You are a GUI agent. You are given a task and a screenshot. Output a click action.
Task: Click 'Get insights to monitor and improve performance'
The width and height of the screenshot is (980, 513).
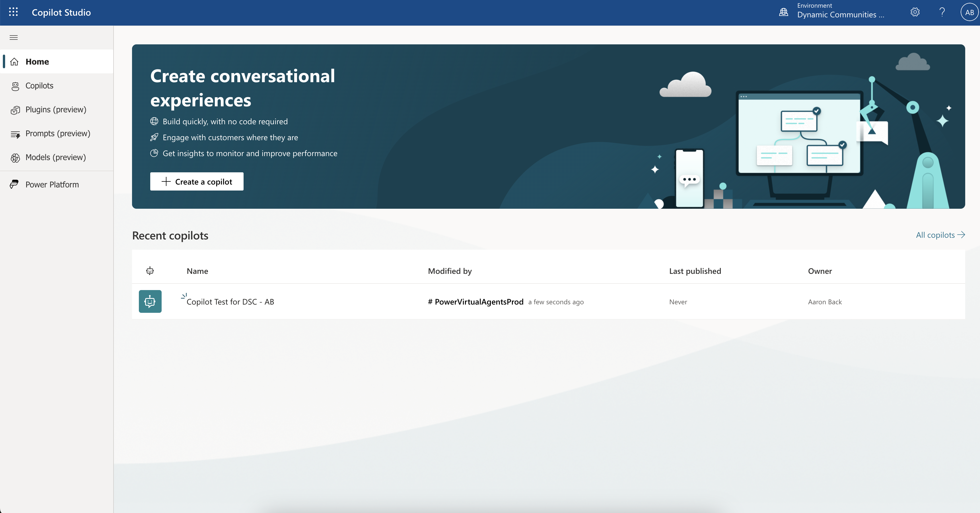[250, 153]
